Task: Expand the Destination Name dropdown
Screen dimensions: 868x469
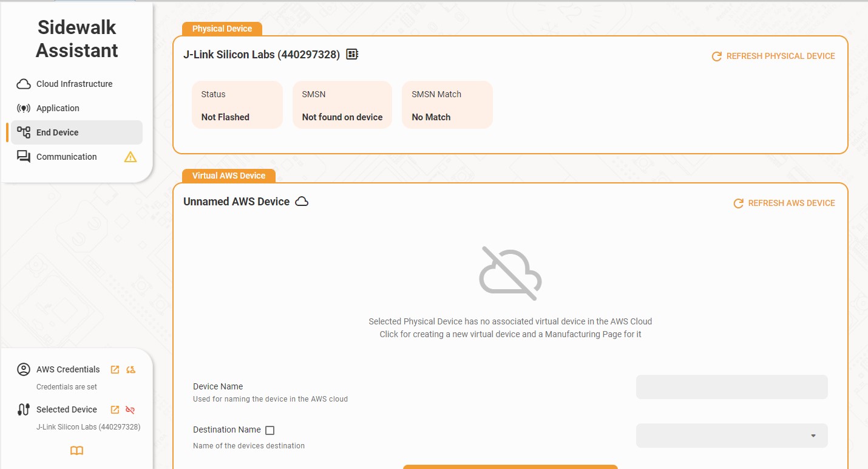Action: pos(731,436)
